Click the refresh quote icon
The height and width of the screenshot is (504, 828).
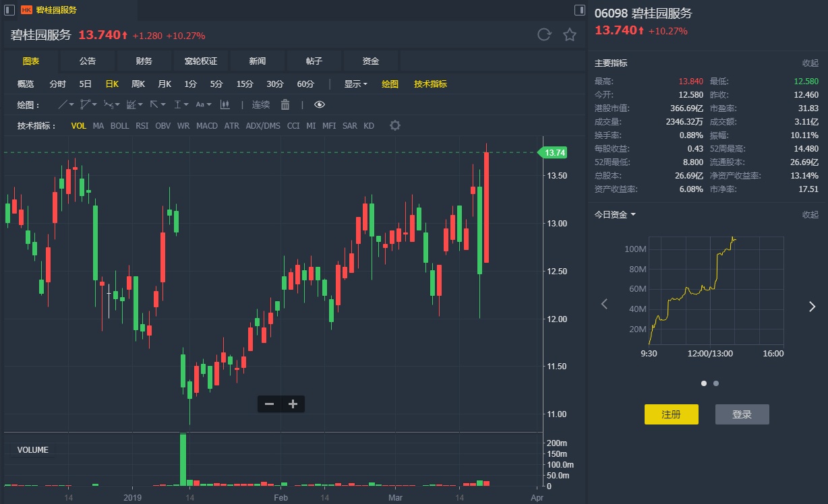544,35
